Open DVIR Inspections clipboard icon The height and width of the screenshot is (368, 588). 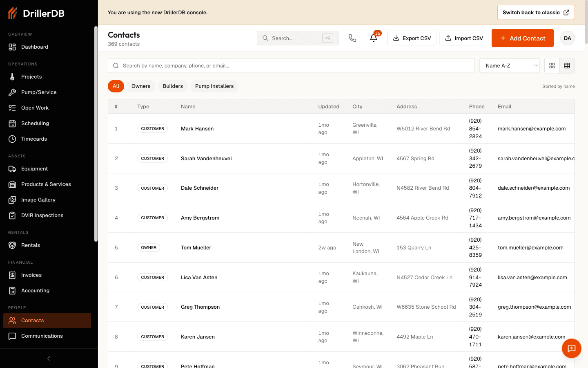click(x=12, y=215)
